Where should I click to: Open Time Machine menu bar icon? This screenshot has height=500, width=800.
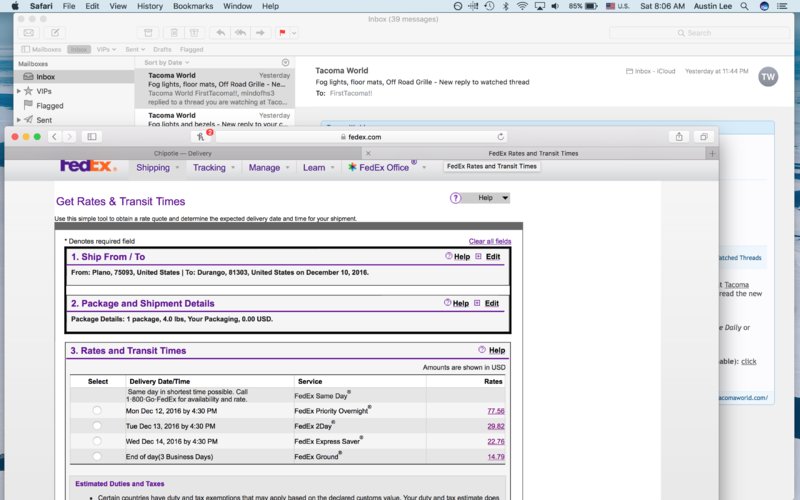[x=489, y=6]
